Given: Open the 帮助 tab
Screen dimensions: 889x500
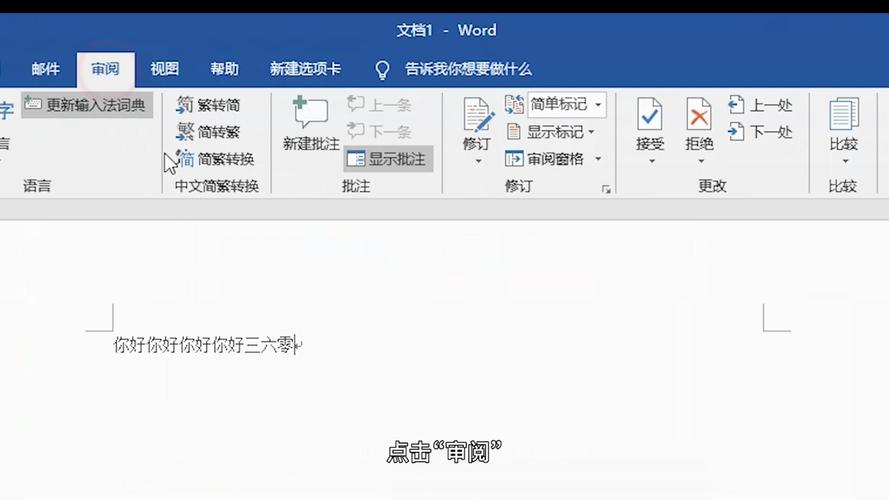Looking at the screenshot, I should pyautogui.click(x=225, y=69).
